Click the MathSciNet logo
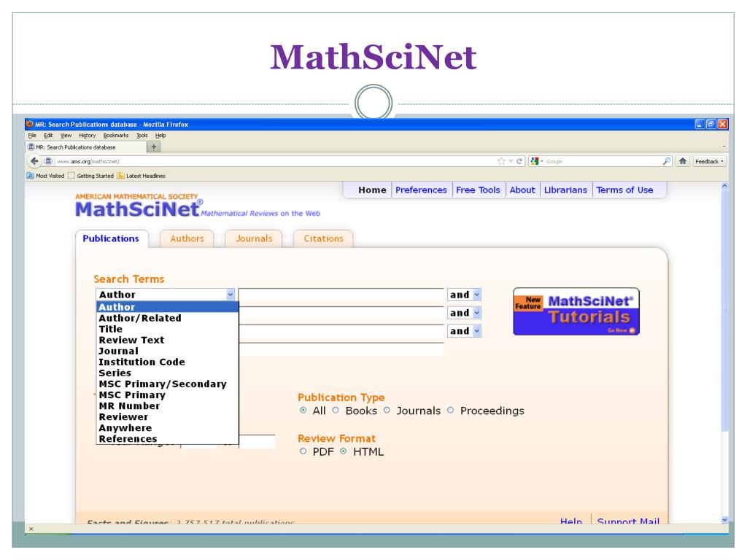747x560 pixels. (138, 209)
